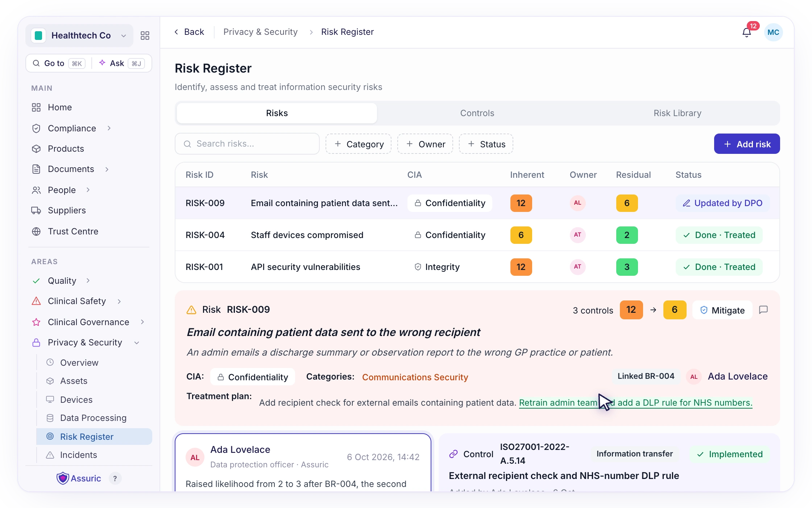Open the Ask assistant button
The height and width of the screenshot is (508, 812).
tap(122, 64)
